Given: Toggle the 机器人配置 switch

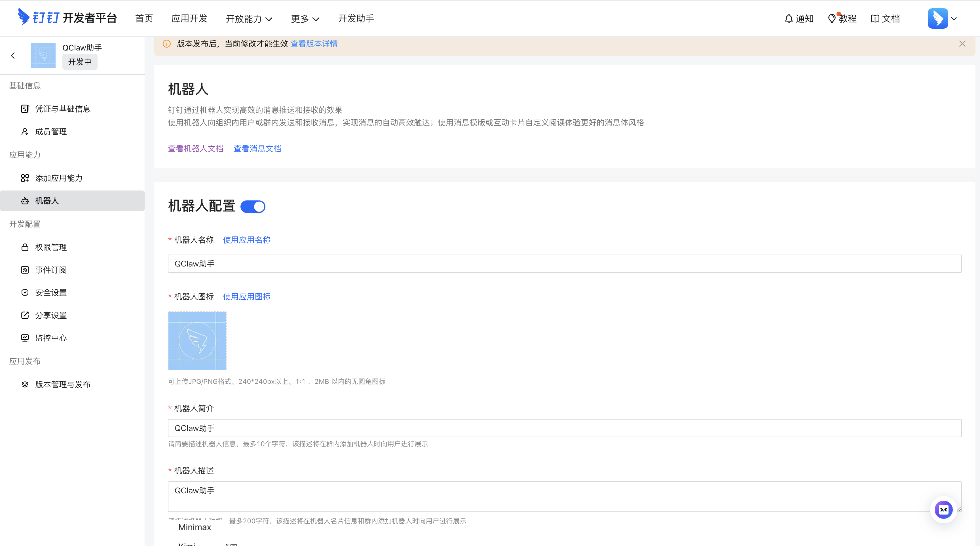Looking at the screenshot, I should click(x=253, y=207).
